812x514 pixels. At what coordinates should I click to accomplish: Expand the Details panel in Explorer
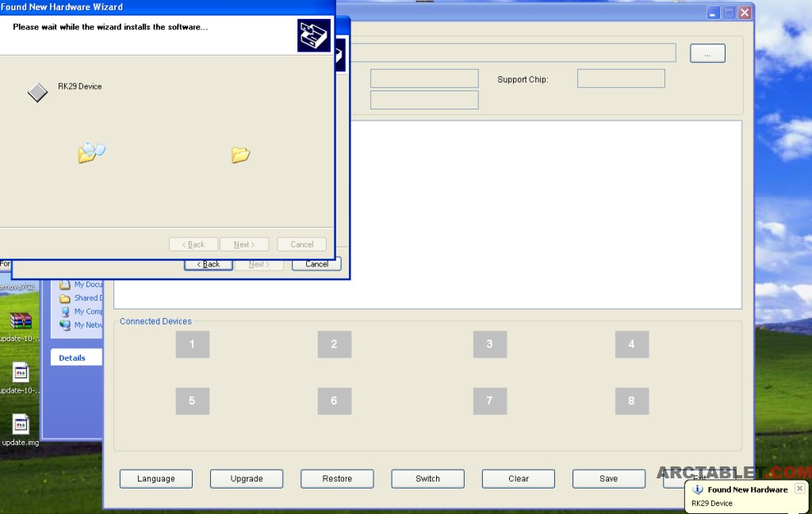tap(76, 358)
